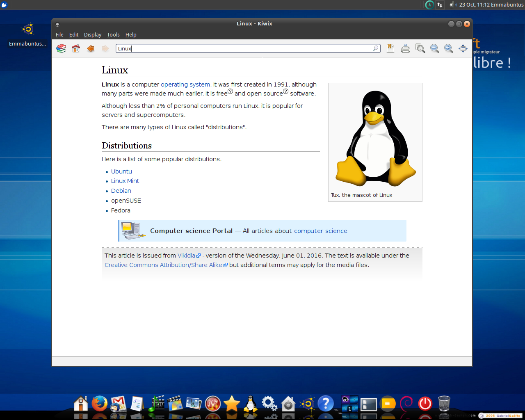
Task: Open the Ubuntu distribution link
Action: [x=121, y=171]
